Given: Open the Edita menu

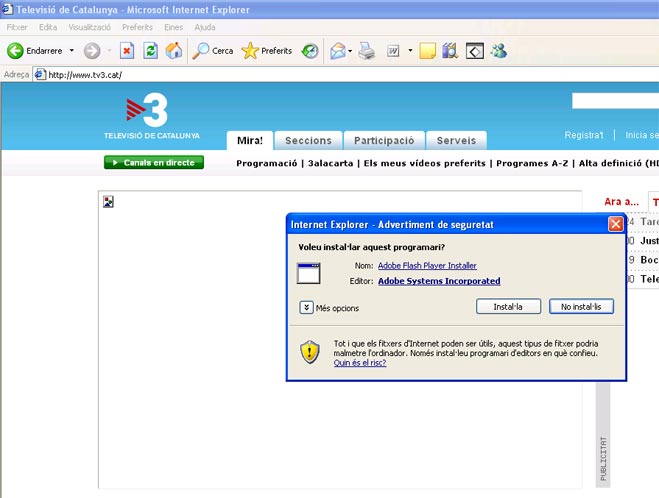Looking at the screenshot, I should coord(48,27).
